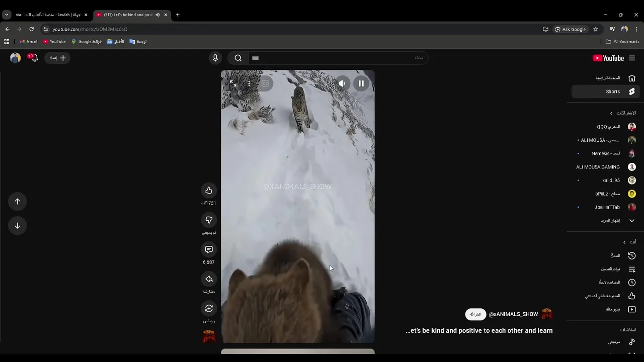The height and width of the screenshot is (362, 644).
Task: Install app from address bar icon
Action: [545, 29]
